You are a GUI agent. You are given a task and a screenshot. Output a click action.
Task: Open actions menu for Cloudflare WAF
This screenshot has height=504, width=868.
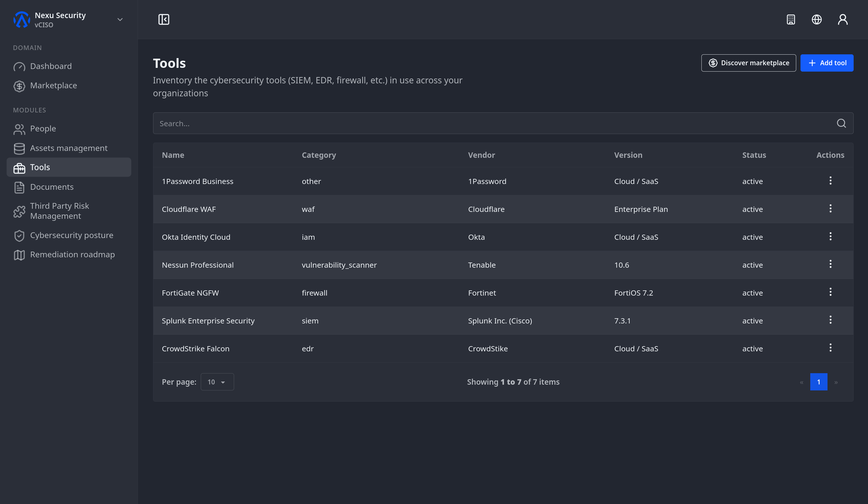point(830,208)
